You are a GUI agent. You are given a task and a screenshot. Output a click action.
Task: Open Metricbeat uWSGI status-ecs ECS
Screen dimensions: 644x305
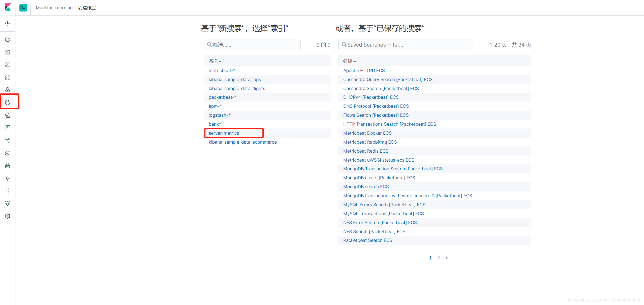point(379,160)
